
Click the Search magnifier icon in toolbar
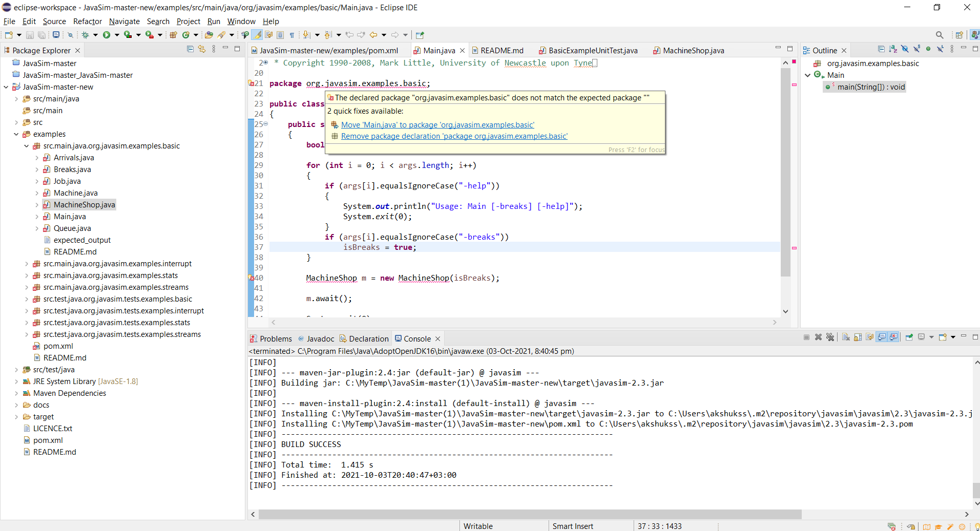pyautogui.click(x=940, y=35)
